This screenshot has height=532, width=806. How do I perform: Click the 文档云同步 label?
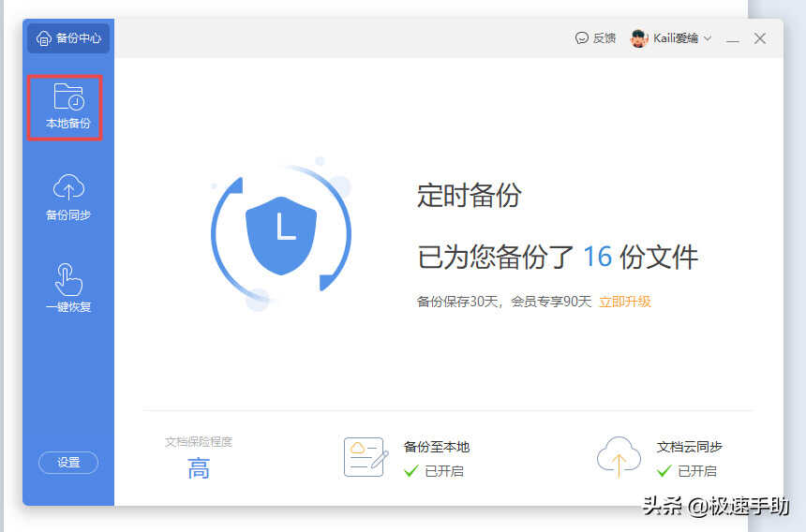(x=689, y=447)
